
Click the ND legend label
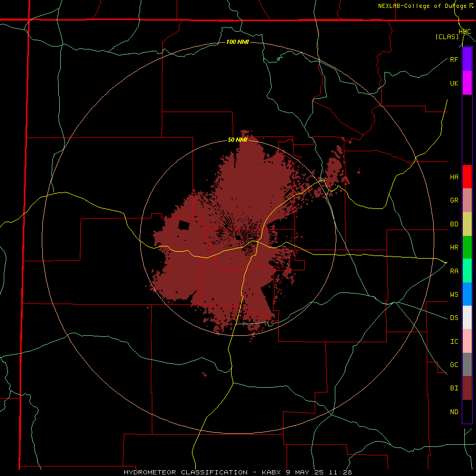pos(454,411)
